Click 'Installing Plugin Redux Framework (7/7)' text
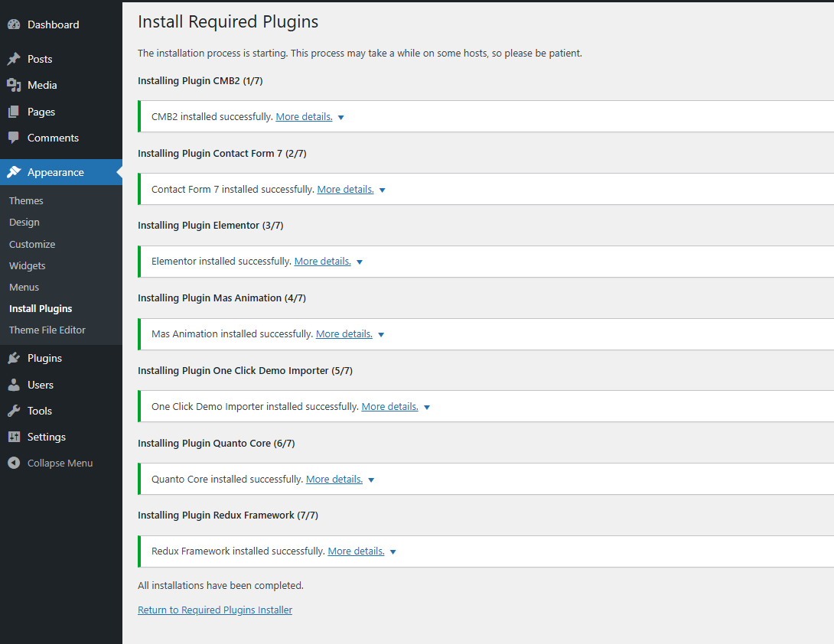This screenshot has width=834, height=644. (228, 516)
